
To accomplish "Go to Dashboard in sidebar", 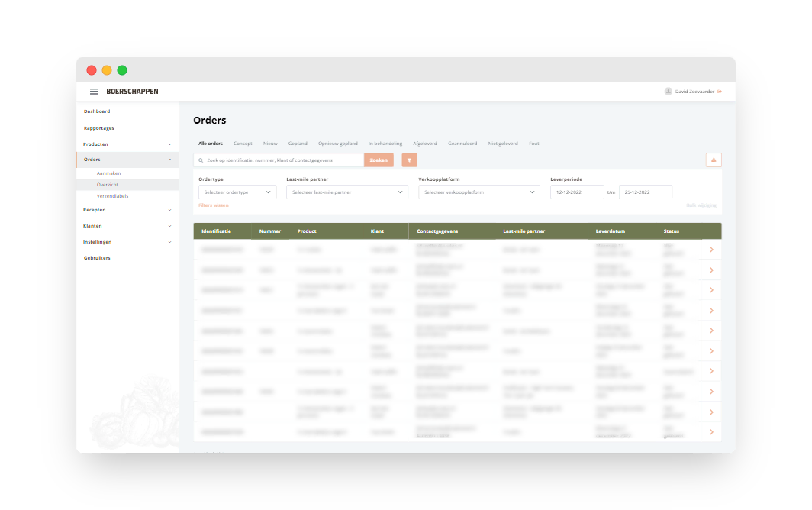I will click(97, 111).
